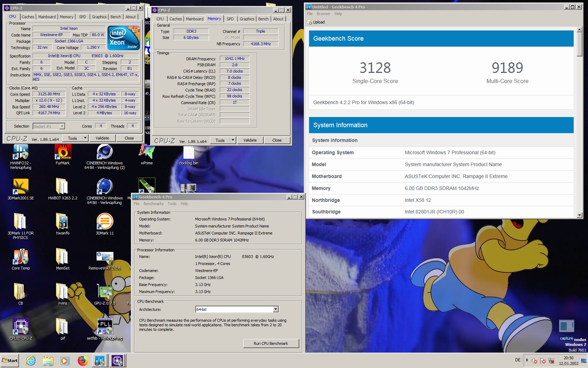Viewport: 588px width, 368px height.
Task: Open hwoinfo folder on desktop
Action: pyautogui.click(x=63, y=225)
